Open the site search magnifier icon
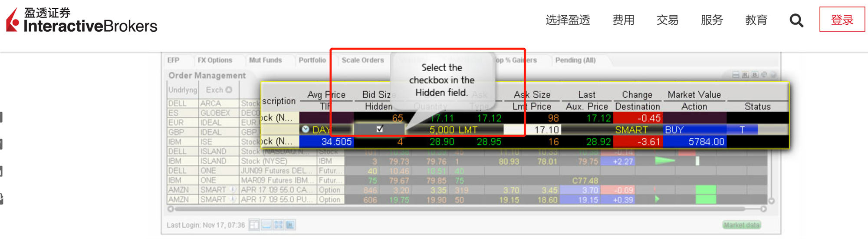This screenshot has width=868, height=239. click(x=796, y=20)
